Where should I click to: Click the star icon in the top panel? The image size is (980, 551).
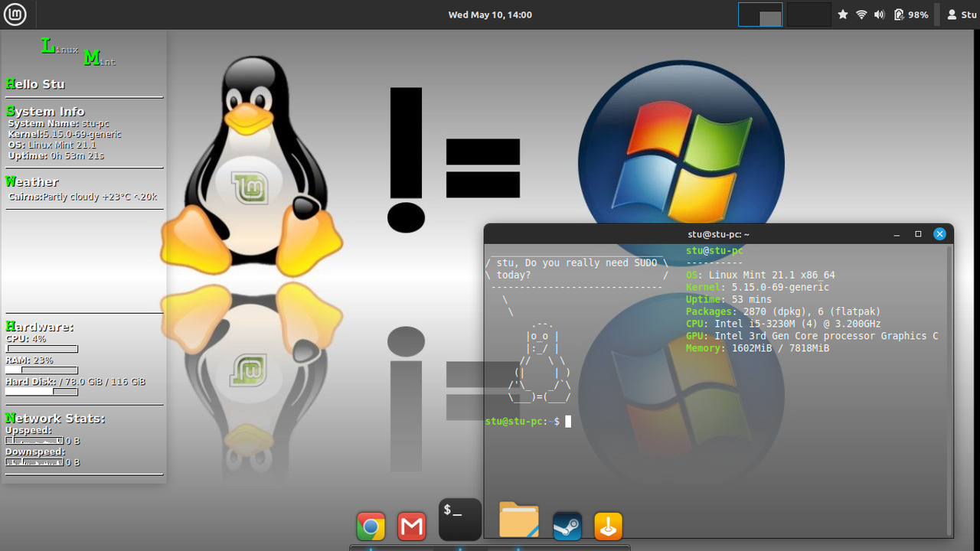click(x=843, y=15)
